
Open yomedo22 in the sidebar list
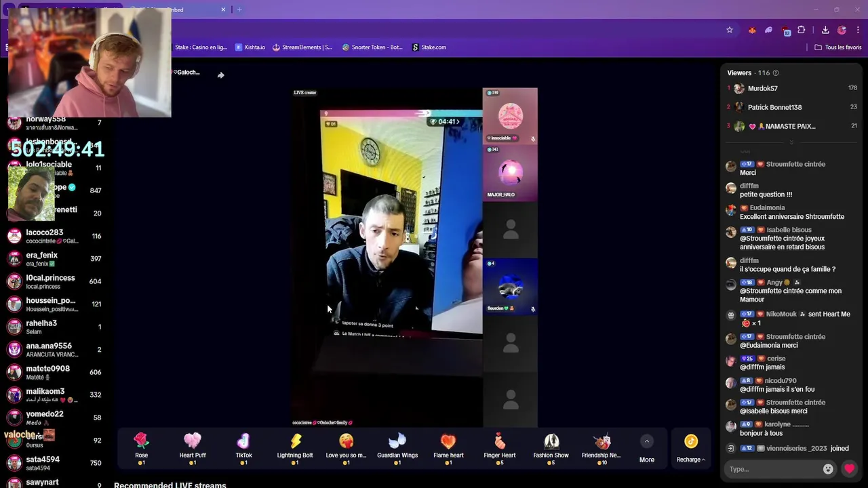pos(56,418)
